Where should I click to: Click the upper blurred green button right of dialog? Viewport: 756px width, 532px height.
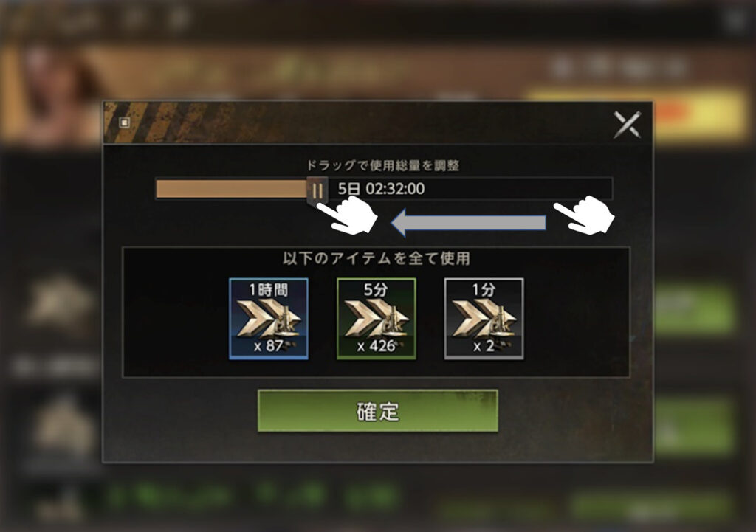(x=694, y=308)
